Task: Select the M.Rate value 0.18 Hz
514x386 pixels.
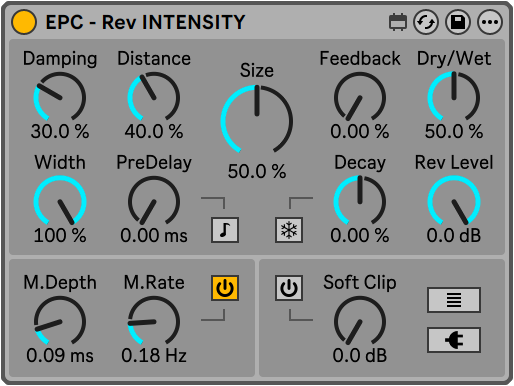Action: (154, 355)
